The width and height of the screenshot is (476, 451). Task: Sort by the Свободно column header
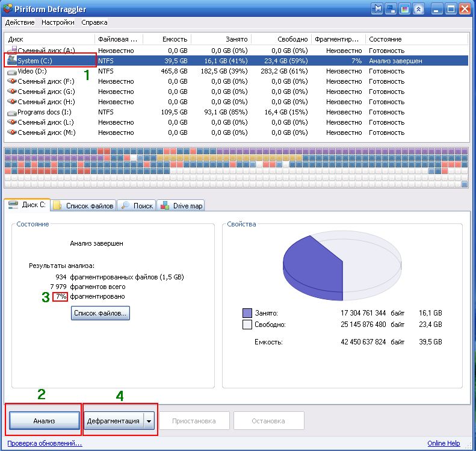[x=282, y=39]
